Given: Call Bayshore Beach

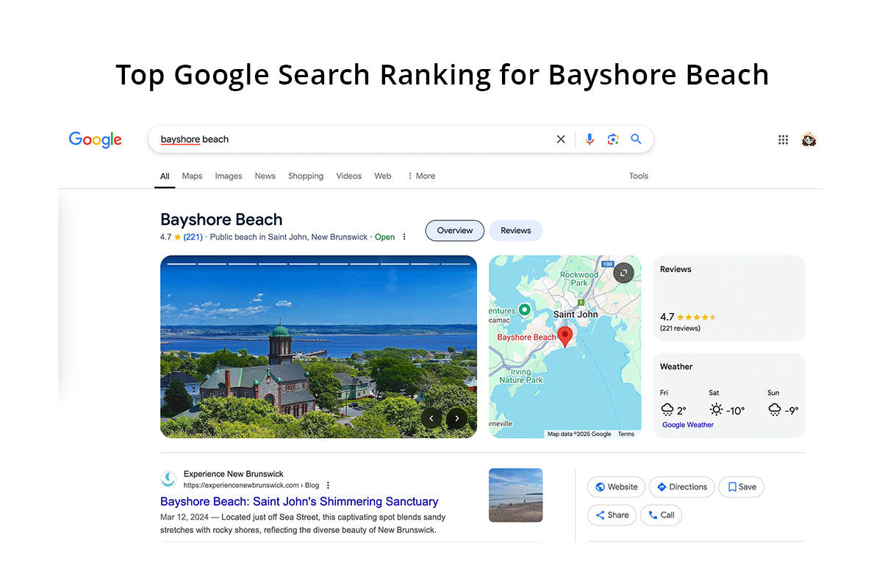Looking at the screenshot, I should [661, 515].
